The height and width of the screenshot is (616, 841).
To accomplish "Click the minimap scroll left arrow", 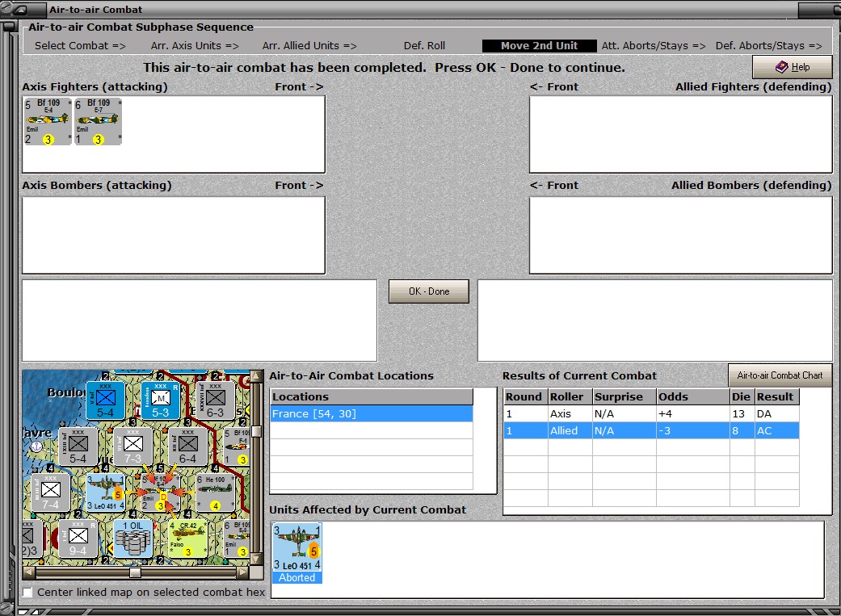I will 30,572.
